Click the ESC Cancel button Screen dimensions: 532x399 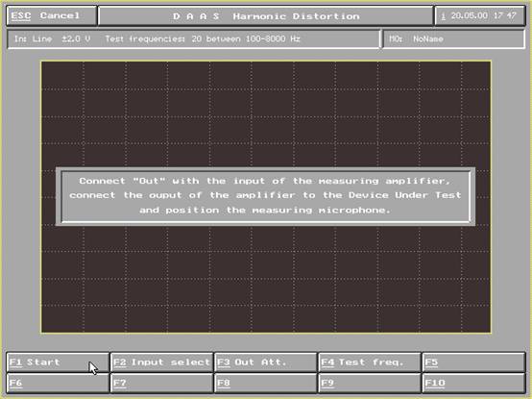(52, 15)
